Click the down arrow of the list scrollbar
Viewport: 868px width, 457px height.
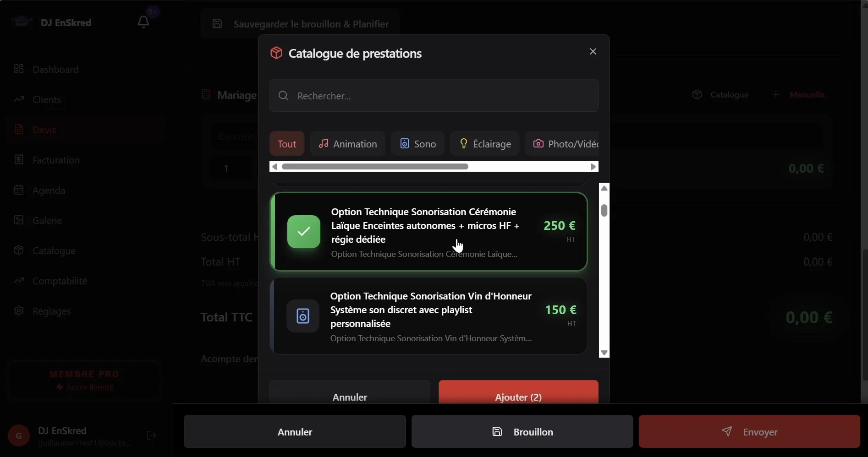point(604,353)
